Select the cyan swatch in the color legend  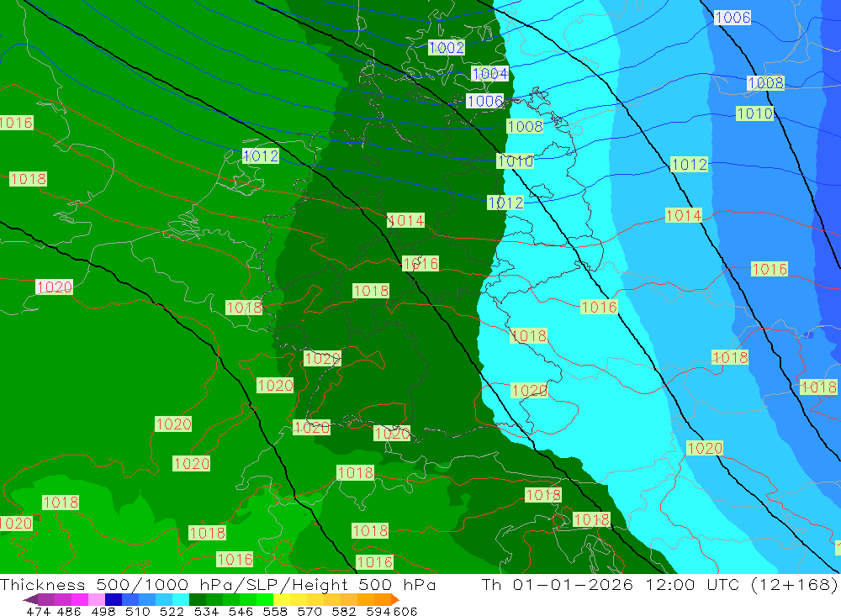pos(181,599)
